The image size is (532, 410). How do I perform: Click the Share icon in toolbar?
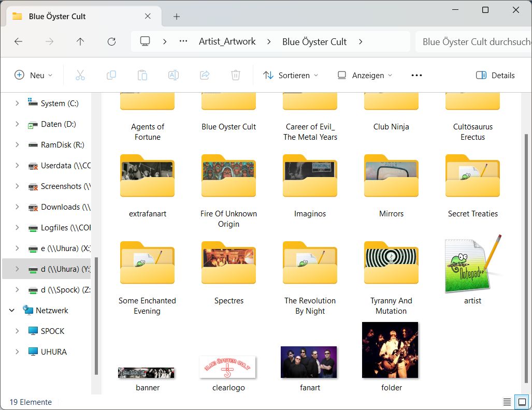(x=205, y=75)
